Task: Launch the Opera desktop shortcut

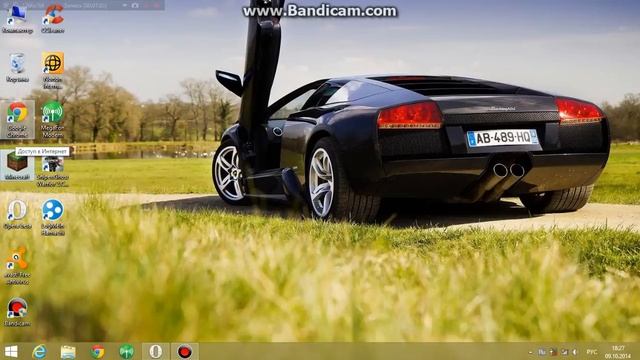Action: click(17, 214)
